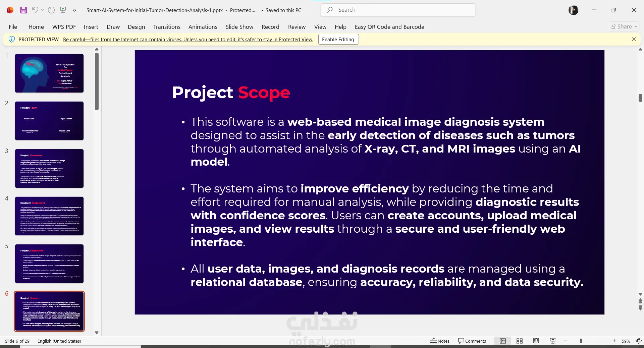This screenshot has height=348, width=644.
Task: Switch to Reading View icon
Action: click(536, 341)
